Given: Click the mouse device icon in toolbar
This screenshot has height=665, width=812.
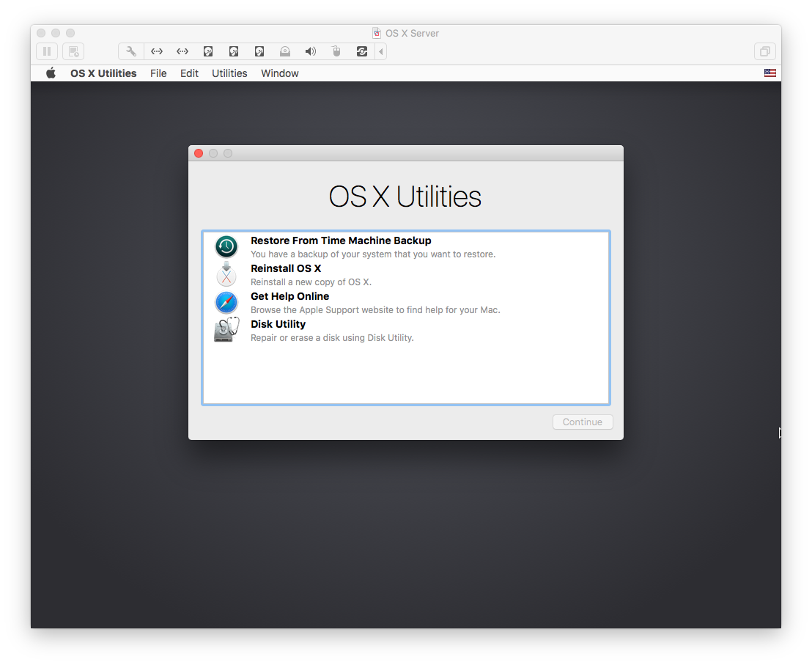Looking at the screenshot, I should coord(336,51).
